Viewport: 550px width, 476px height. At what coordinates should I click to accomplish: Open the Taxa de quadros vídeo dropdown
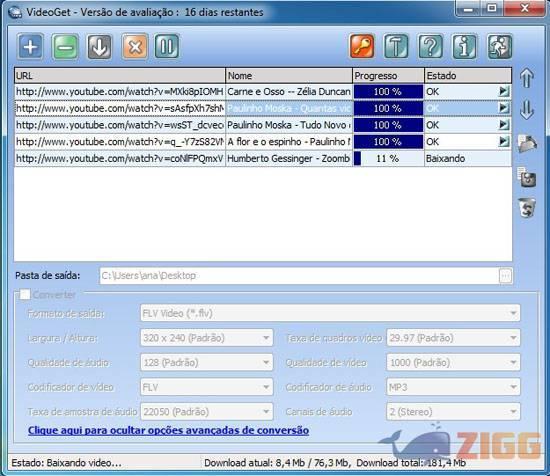point(453,338)
